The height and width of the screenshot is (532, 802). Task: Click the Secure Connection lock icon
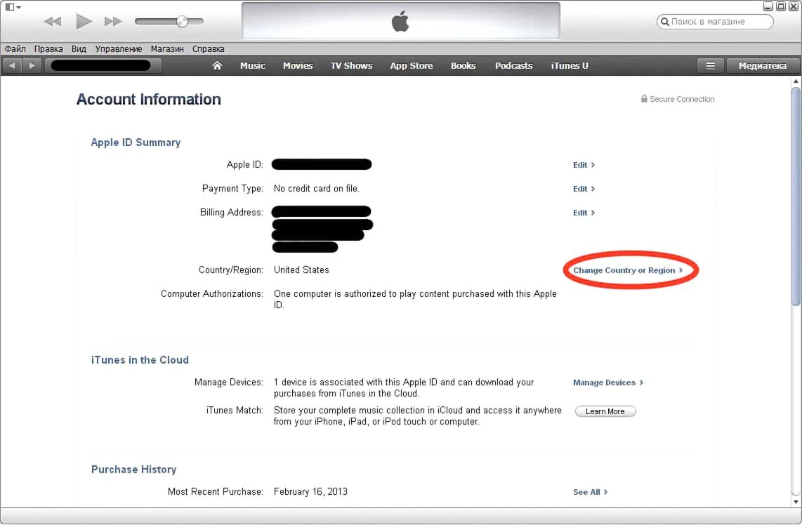tap(644, 99)
